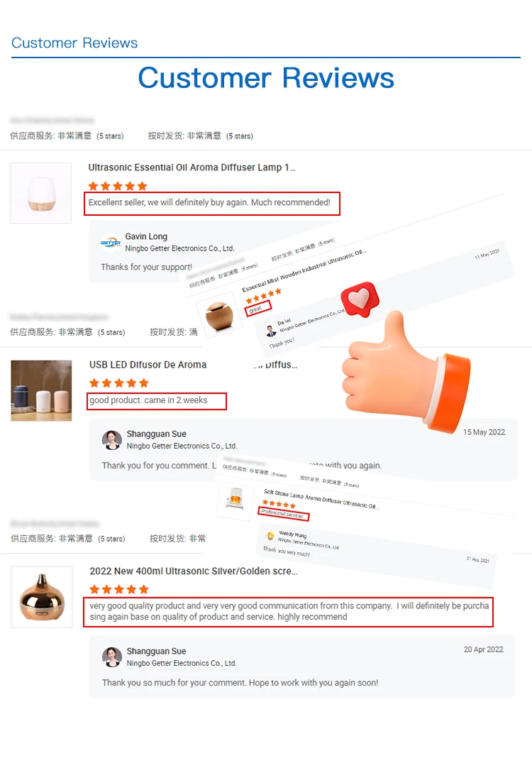This screenshot has width=532, height=768.
Task: Click the thumbs-up hand graphic
Action: tap(406, 372)
